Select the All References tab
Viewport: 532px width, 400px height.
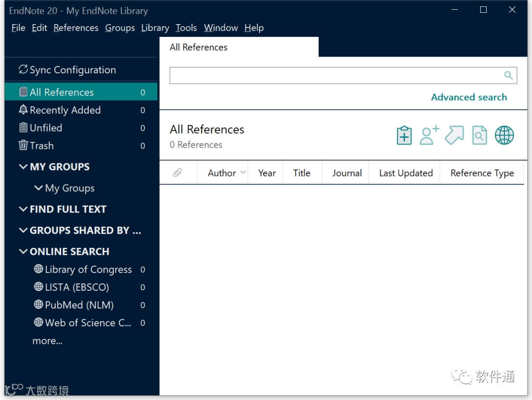point(239,47)
